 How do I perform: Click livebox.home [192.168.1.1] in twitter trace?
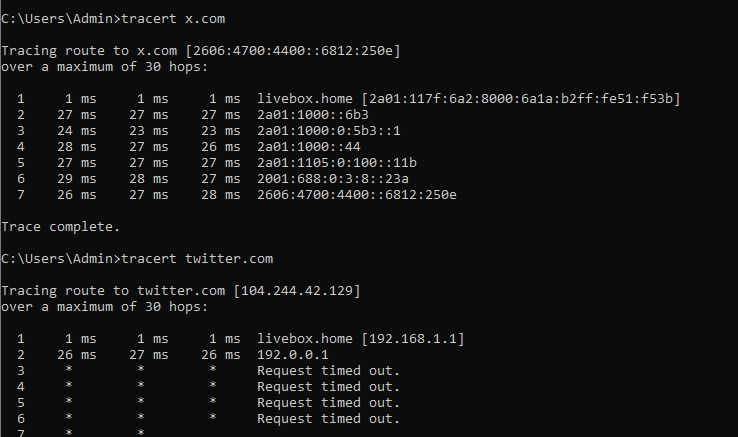pyautogui.click(x=360, y=338)
